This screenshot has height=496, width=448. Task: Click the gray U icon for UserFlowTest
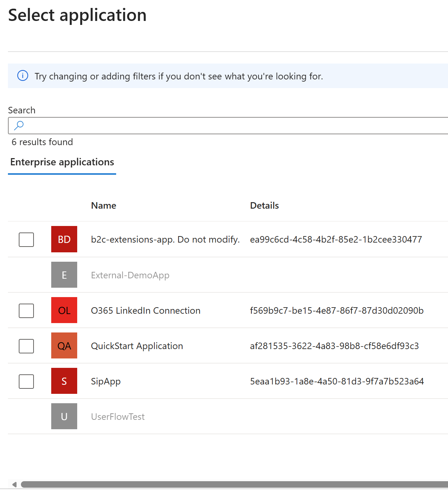(x=64, y=416)
